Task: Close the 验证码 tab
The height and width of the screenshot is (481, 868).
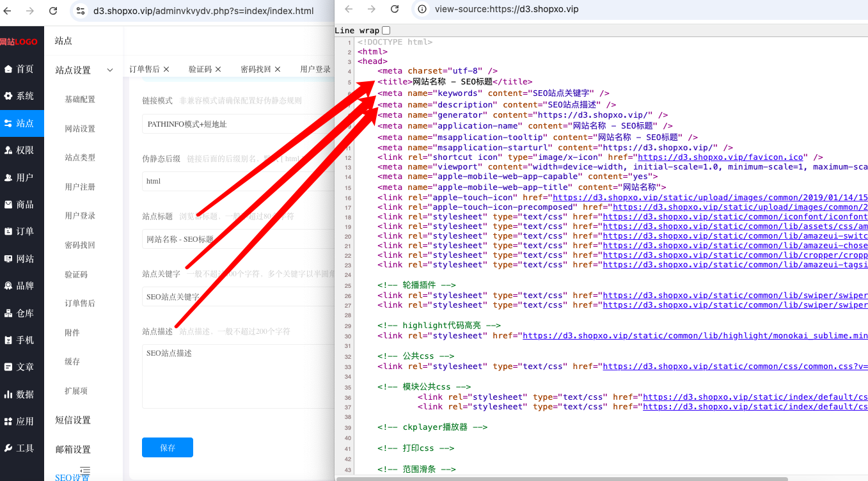Action: coord(218,69)
